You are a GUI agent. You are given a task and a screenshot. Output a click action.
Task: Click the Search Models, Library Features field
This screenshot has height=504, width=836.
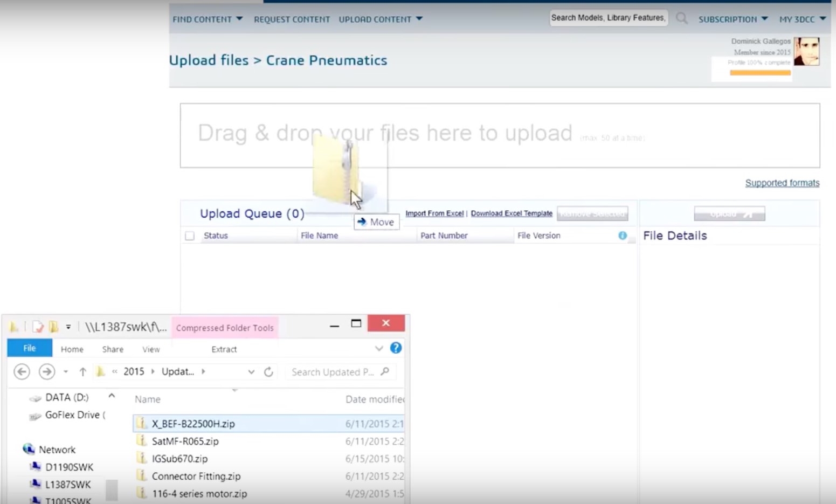tap(609, 18)
